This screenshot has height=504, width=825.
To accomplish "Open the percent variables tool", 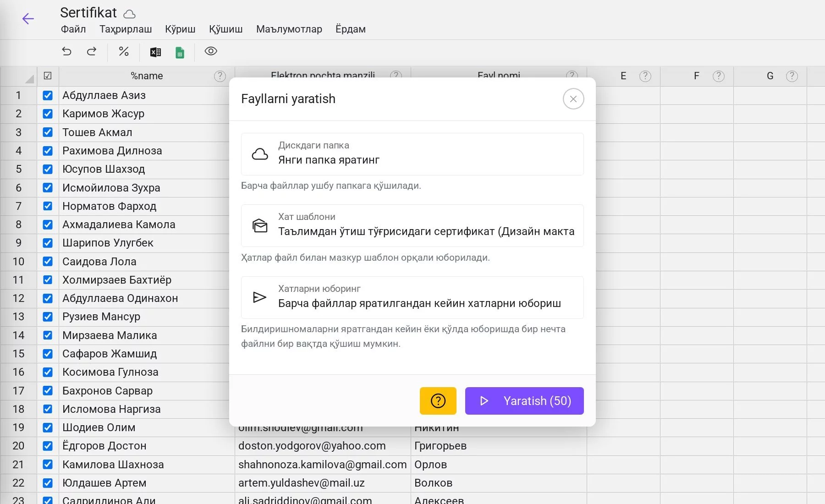I will [x=124, y=51].
